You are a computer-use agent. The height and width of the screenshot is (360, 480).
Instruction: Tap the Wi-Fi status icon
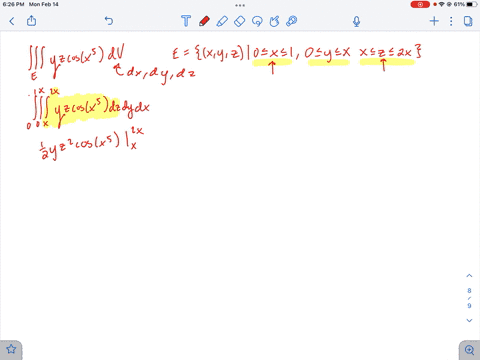point(442,4)
